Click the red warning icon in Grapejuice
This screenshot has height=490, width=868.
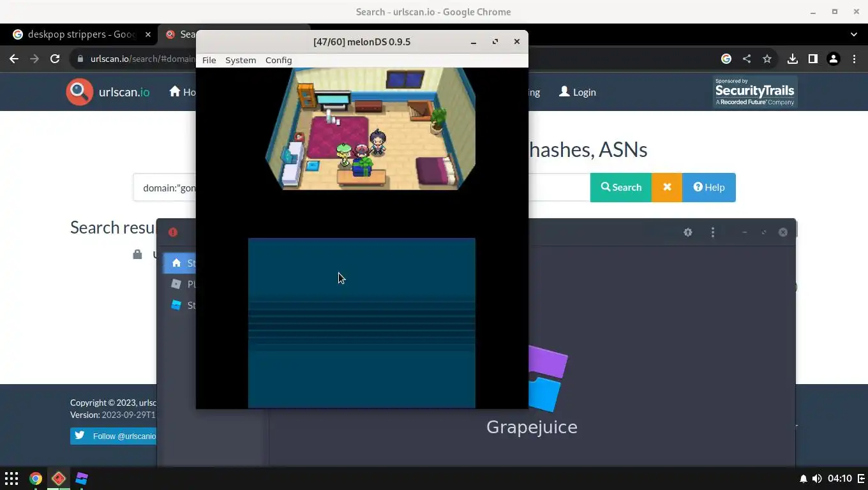(x=173, y=232)
